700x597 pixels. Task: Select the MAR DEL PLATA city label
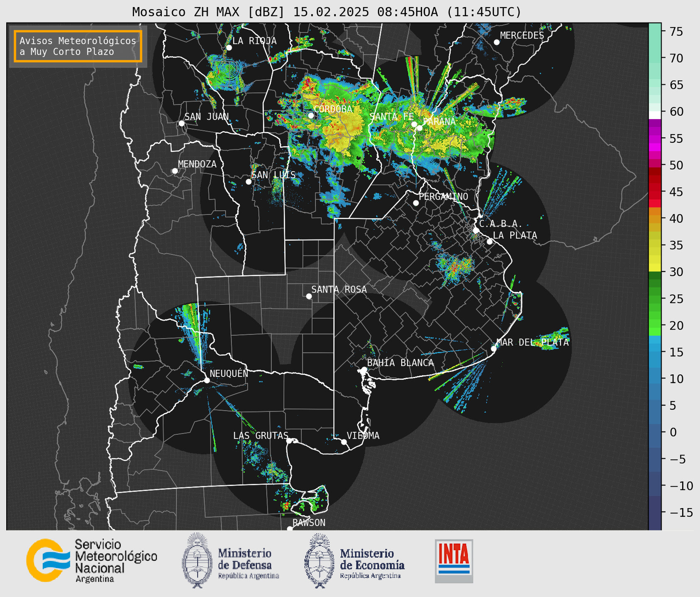tap(533, 343)
